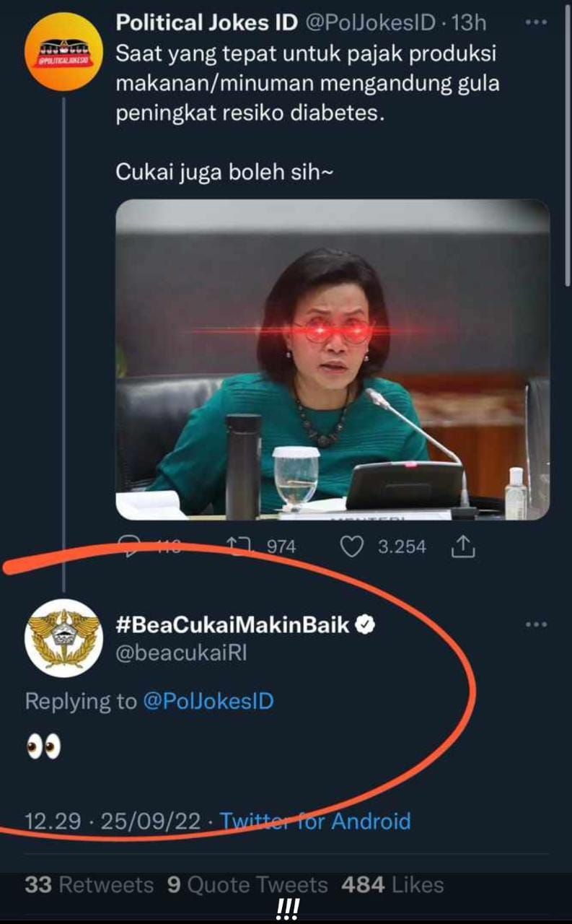572x924 pixels.
Task: Share the tweet using the share icon
Action: pos(462,548)
